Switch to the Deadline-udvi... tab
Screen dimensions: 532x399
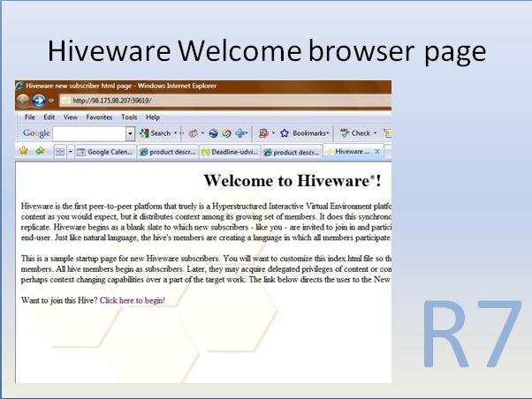coord(230,152)
